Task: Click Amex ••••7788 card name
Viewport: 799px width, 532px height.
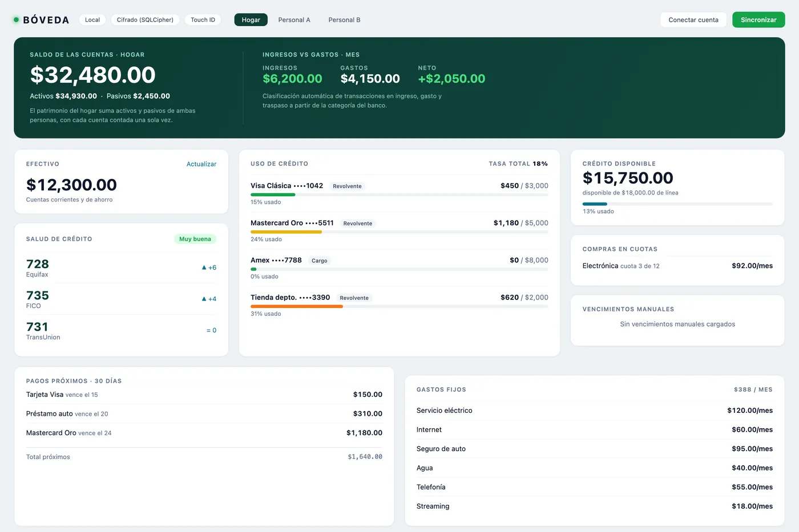Action: [276, 260]
